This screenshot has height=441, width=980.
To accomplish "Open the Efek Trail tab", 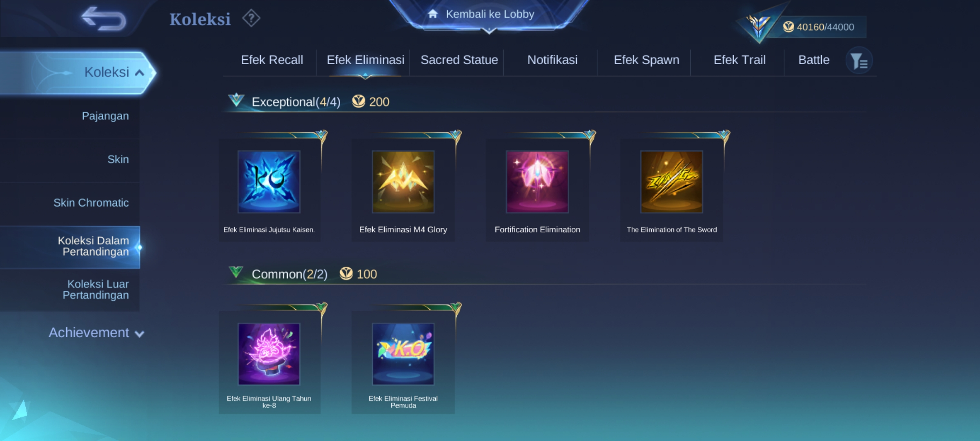I will click(x=739, y=60).
